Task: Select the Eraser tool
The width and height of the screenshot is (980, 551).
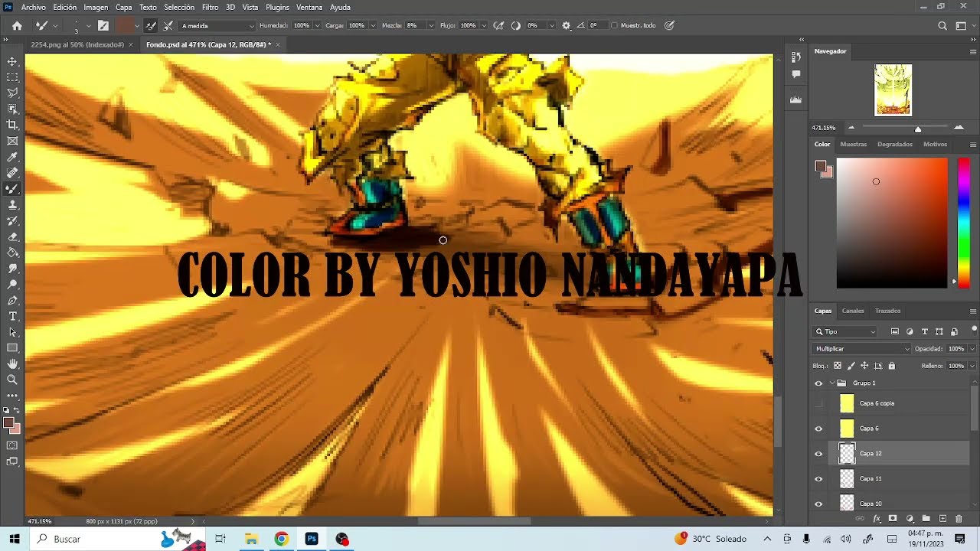Action: click(12, 237)
